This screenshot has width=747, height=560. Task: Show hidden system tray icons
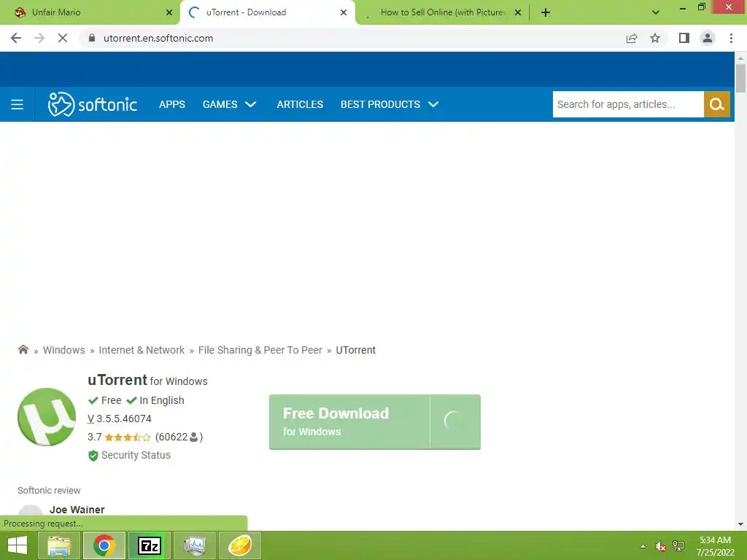tap(643, 546)
